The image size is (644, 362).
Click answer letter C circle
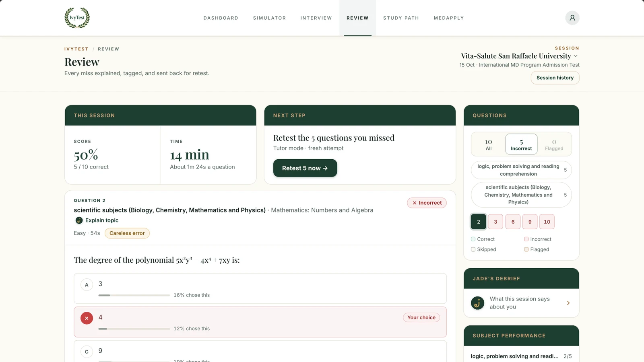point(87,352)
